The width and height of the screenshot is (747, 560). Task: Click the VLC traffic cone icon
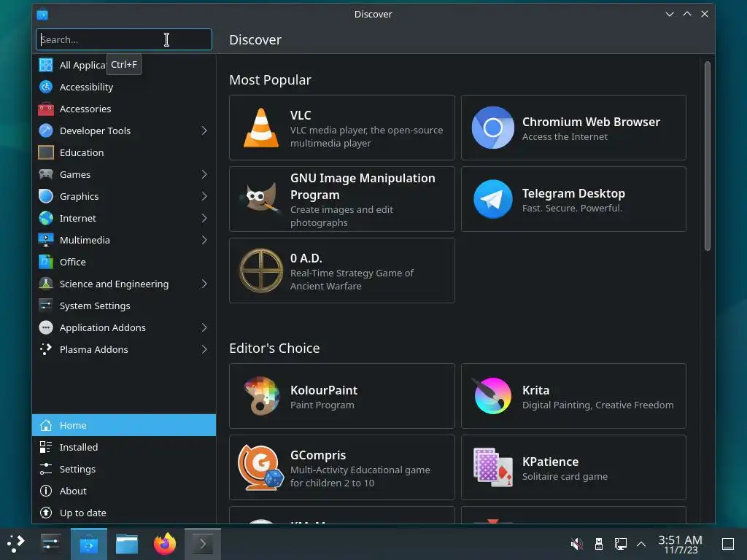(261, 128)
